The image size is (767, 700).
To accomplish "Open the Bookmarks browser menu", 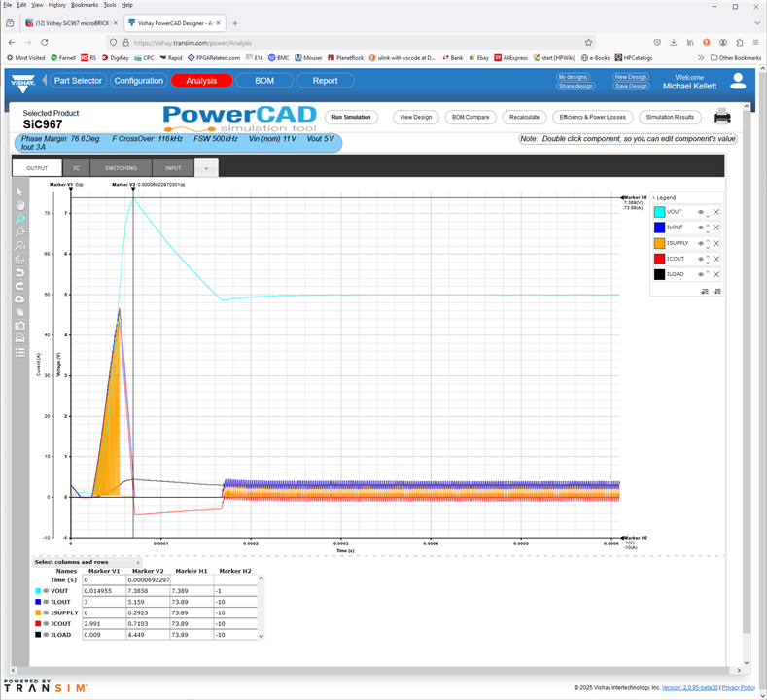I will [85, 5].
